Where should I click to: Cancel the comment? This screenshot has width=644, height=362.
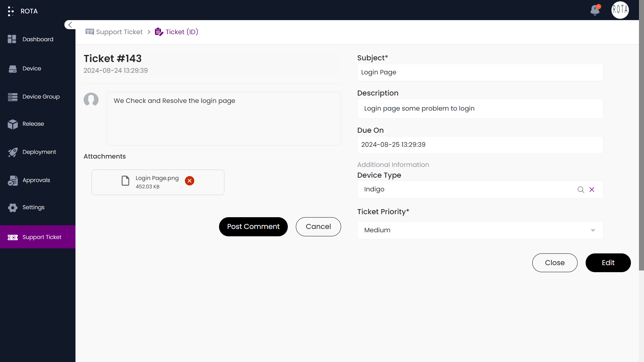point(318,227)
